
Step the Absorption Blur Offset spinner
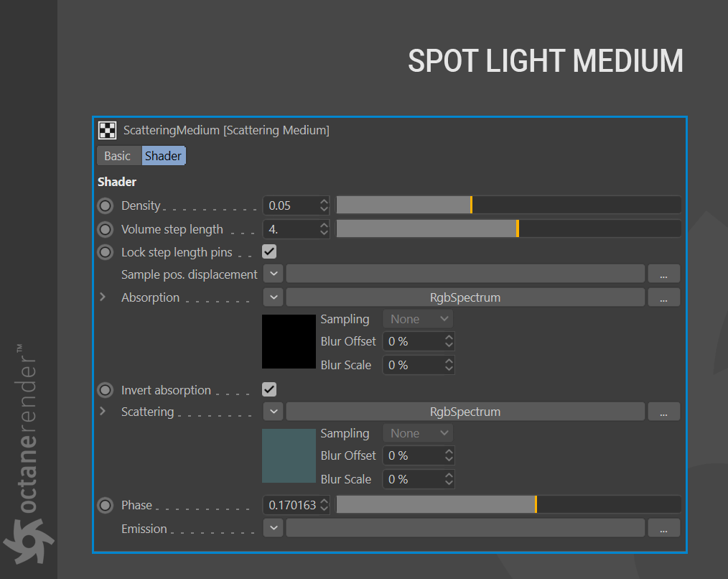click(x=449, y=341)
